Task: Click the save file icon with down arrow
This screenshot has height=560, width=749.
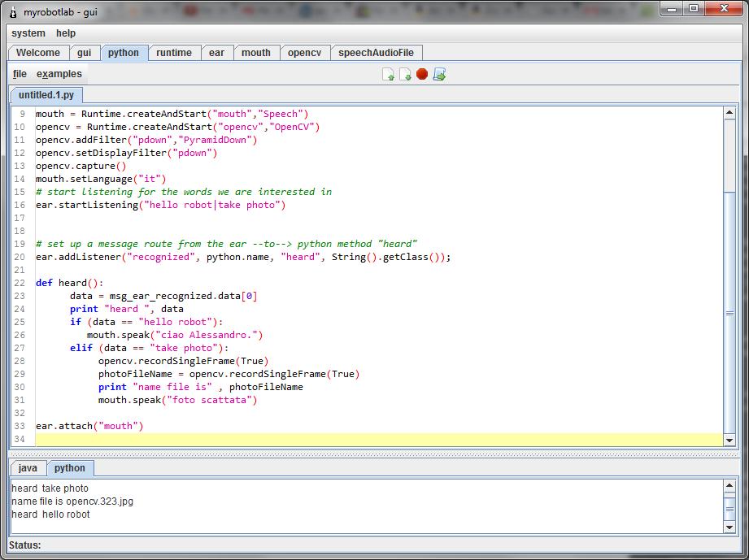Action: [405, 74]
